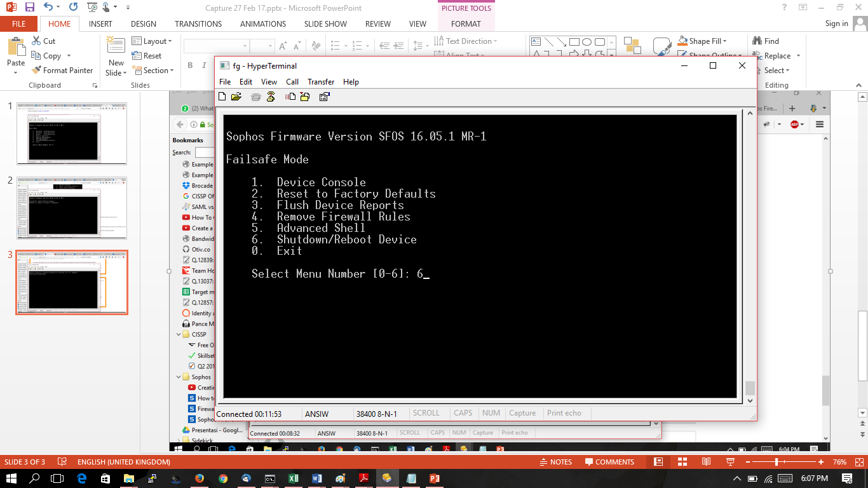Click the Reset slide button
The image size is (868, 488).
[x=147, y=56]
